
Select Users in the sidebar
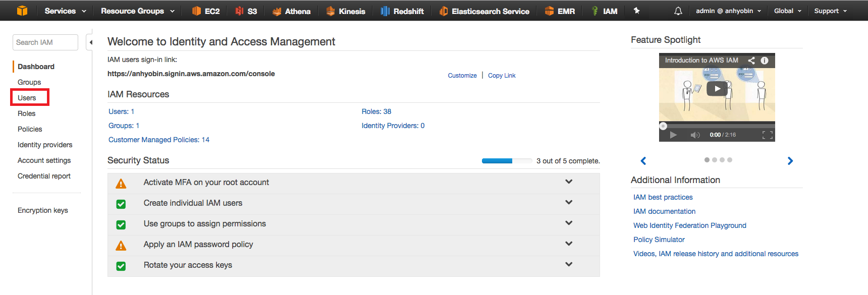coord(27,98)
